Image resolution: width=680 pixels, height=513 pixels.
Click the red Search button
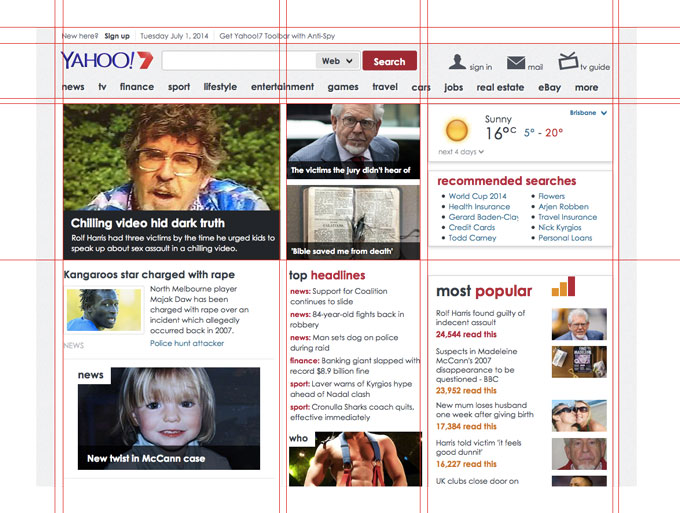point(389,61)
